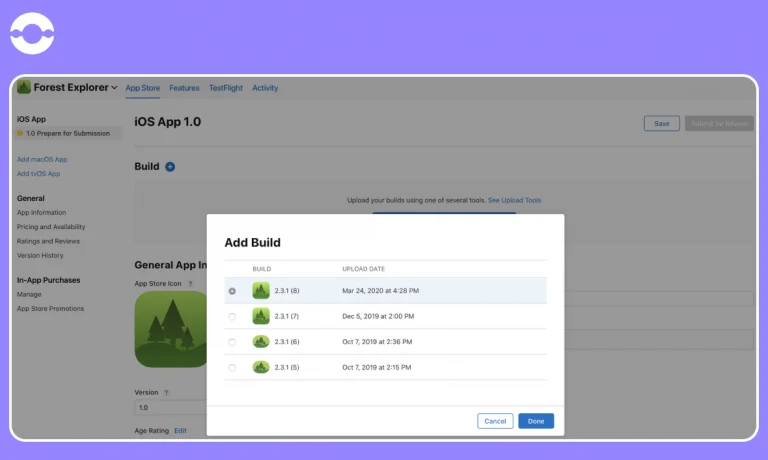Image resolution: width=768 pixels, height=460 pixels.
Task: Select the radio button for build 2.3.1 (7)
Action: tap(232, 316)
